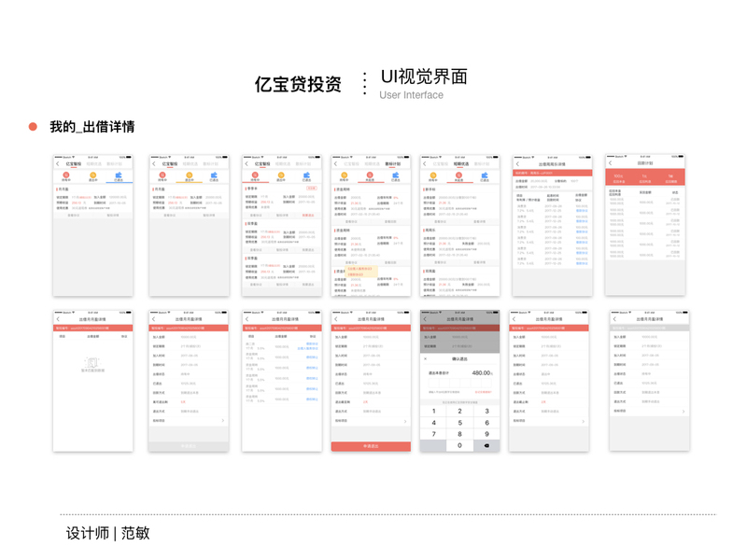This screenshot has height=560, width=747.
Task: Select blue 已退出 icon with blue underline
Action: [x=119, y=176]
